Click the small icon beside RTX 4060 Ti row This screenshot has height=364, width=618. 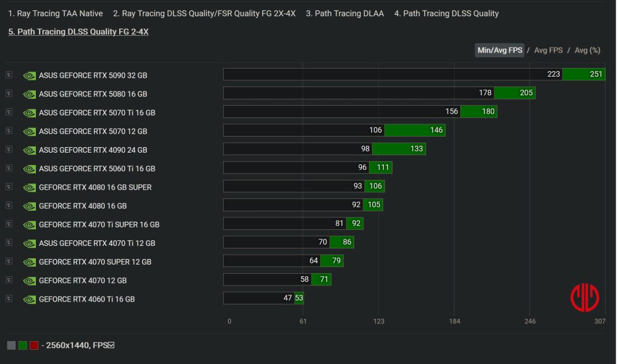tap(9, 298)
